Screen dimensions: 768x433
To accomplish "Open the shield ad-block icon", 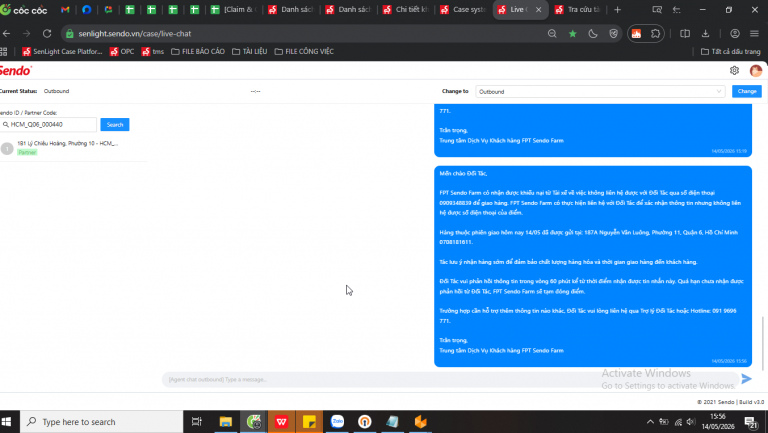I will click(x=613, y=33).
